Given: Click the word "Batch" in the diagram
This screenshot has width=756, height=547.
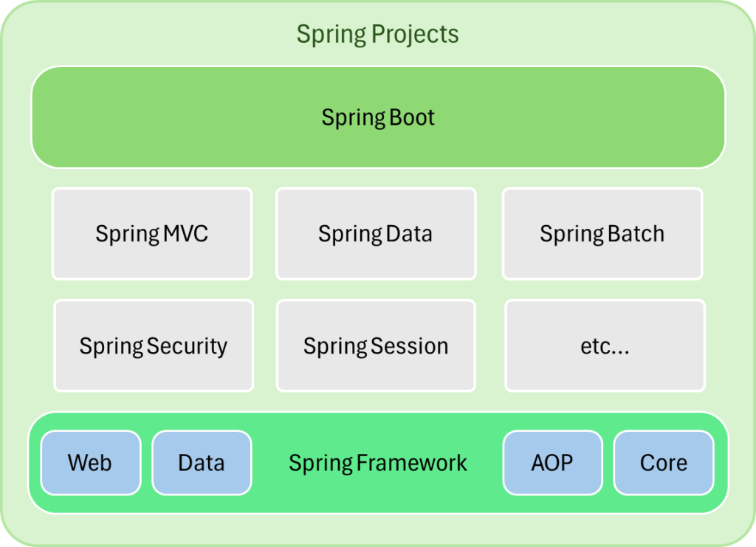Looking at the screenshot, I should 636,234.
